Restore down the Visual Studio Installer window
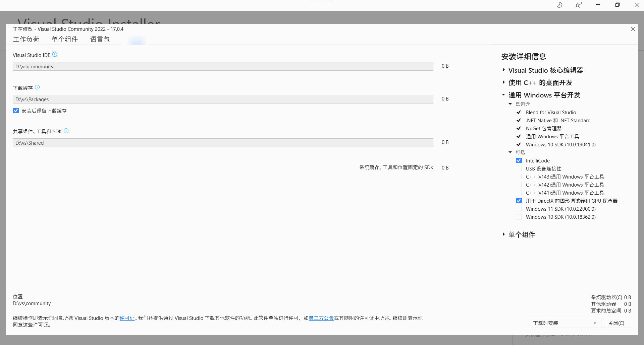 pos(618,5)
